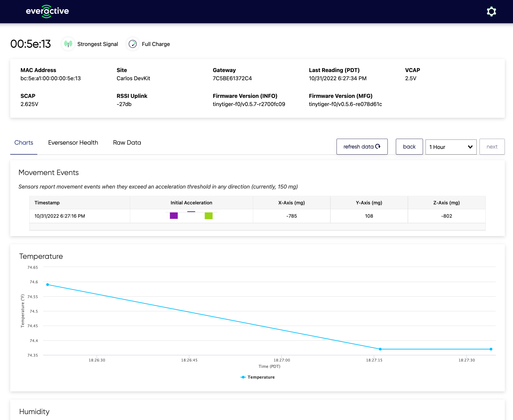This screenshot has height=420, width=513.
Task: Open the 1 Hour time range dropdown
Action: click(451, 147)
